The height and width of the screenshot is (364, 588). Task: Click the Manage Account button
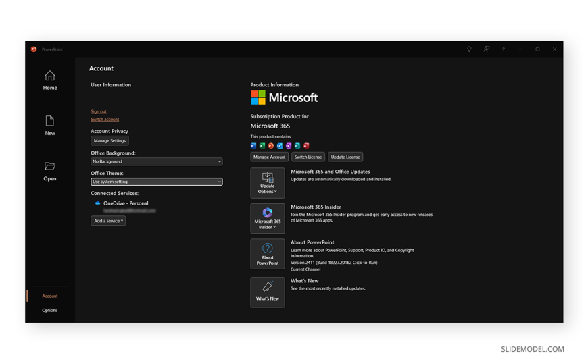pos(269,157)
